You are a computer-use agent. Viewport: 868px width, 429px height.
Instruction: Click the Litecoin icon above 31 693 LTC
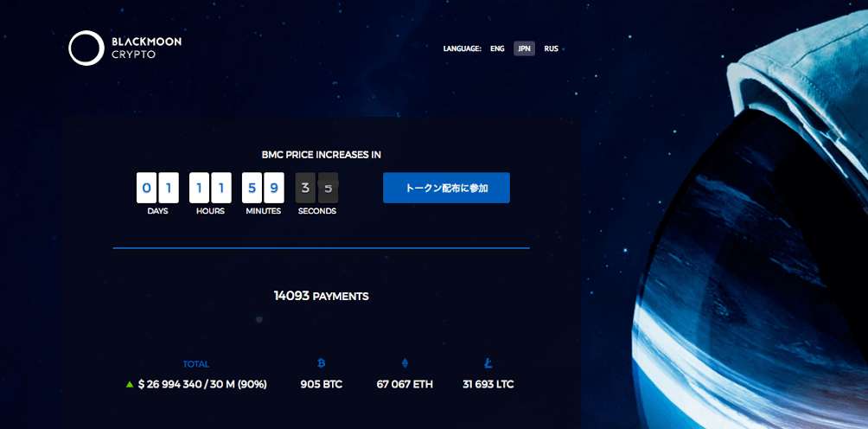[x=488, y=363]
